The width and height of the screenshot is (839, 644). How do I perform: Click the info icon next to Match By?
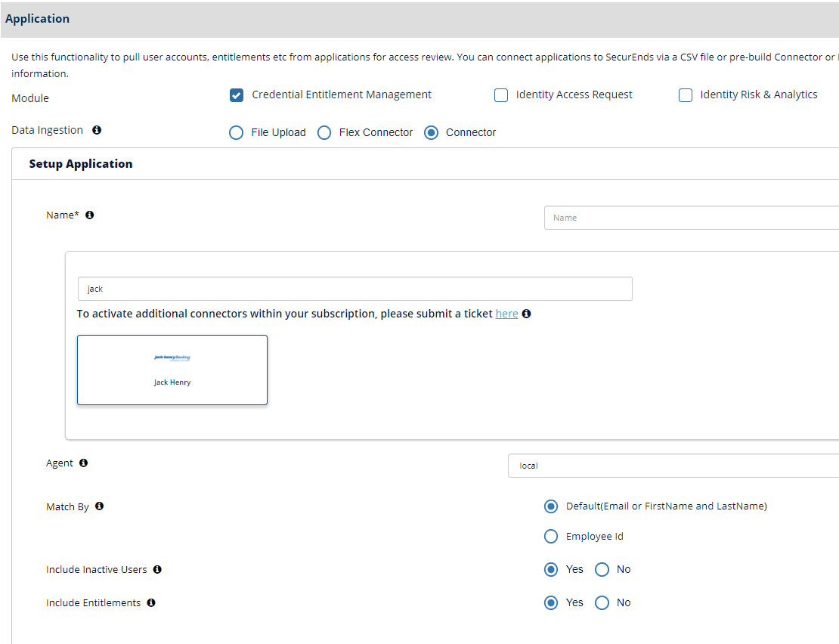pyautogui.click(x=99, y=506)
